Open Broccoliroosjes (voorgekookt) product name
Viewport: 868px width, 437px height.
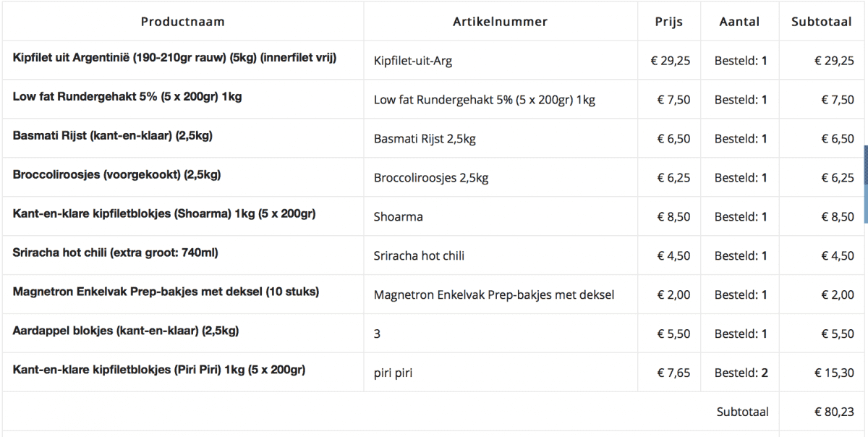(116, 174)
